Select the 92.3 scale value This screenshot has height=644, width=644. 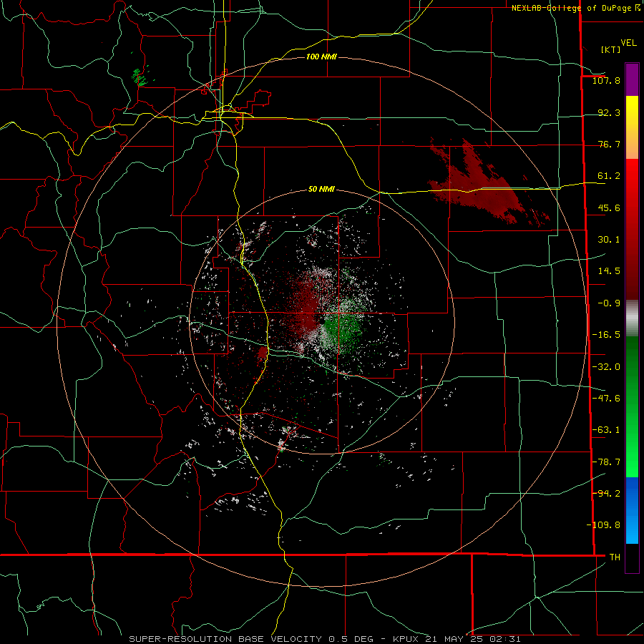pyautogui.click(x=609, y=112)
